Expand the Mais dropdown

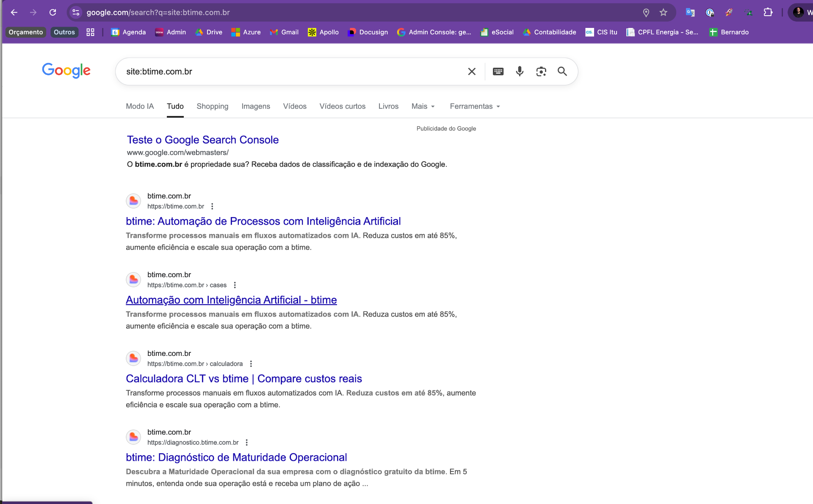pos(423,106)
